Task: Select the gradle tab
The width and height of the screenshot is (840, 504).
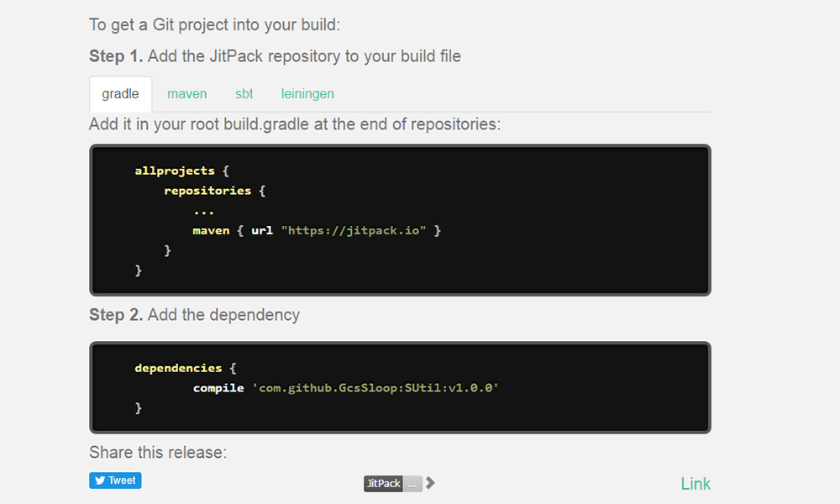Action: (x=120, y=94)
